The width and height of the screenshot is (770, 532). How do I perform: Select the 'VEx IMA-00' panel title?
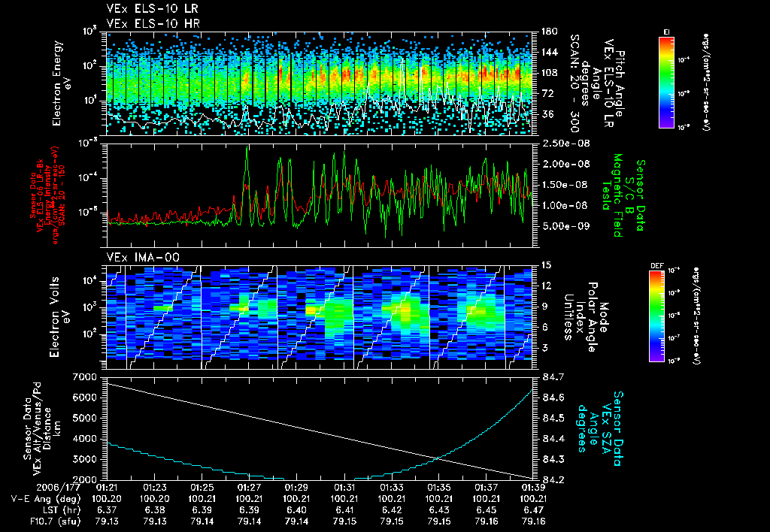[144, 257]
